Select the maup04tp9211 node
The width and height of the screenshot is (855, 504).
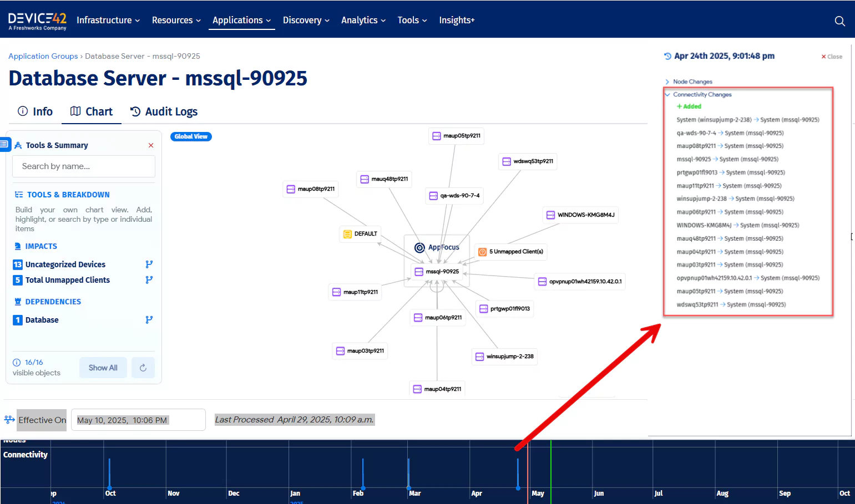[437, 389]
